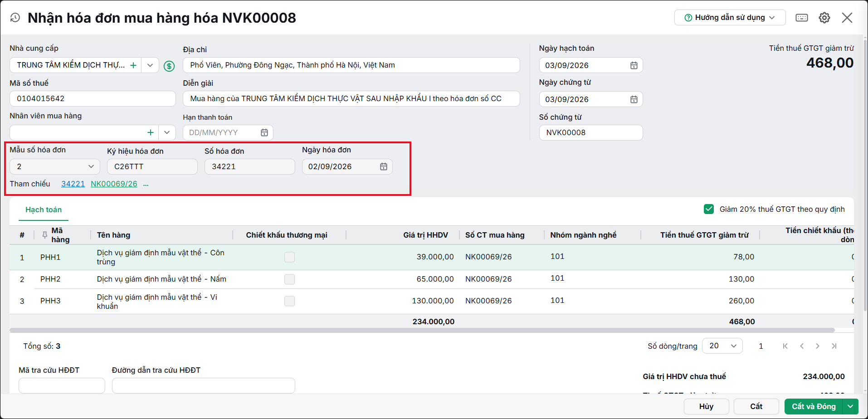868x419 pixels.
Task: Open the keyboard shortcuts icon
Action: coord(801,18)
